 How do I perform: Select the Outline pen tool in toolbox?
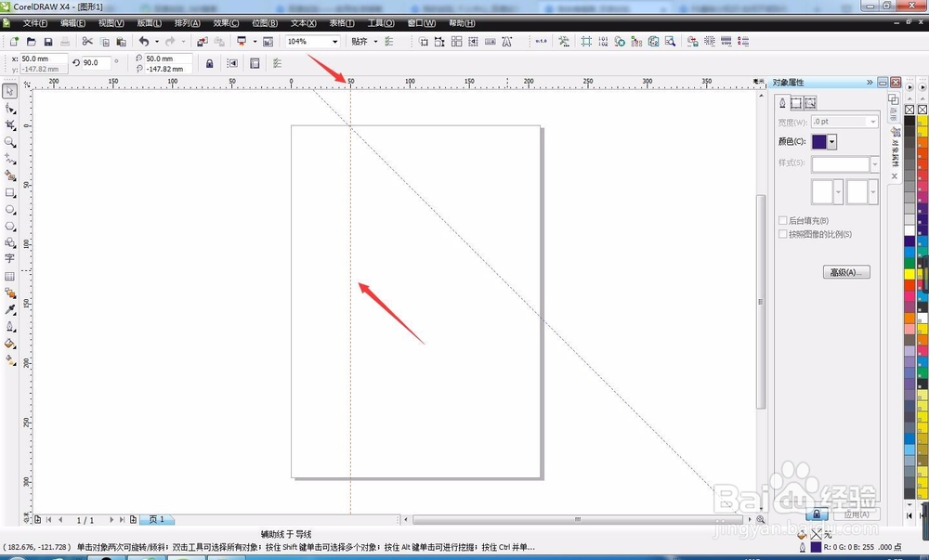click(10, 327)
